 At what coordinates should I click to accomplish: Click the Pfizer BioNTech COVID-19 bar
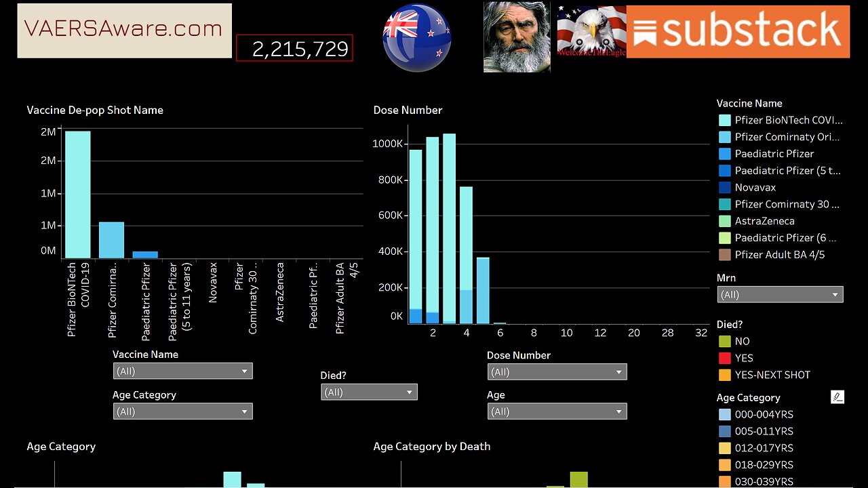pos(77,195)
